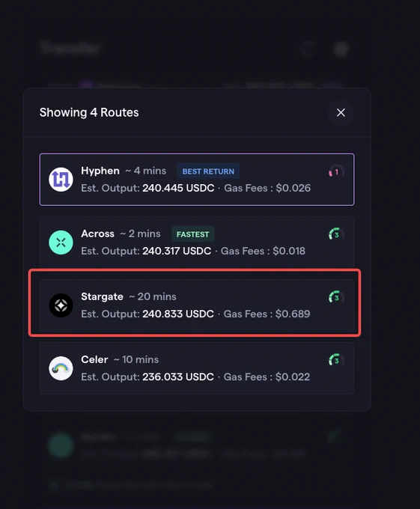The image size is (420, 509).
Task: Click the 240.445 USDC output value
Action: click(x=178, y=189)
